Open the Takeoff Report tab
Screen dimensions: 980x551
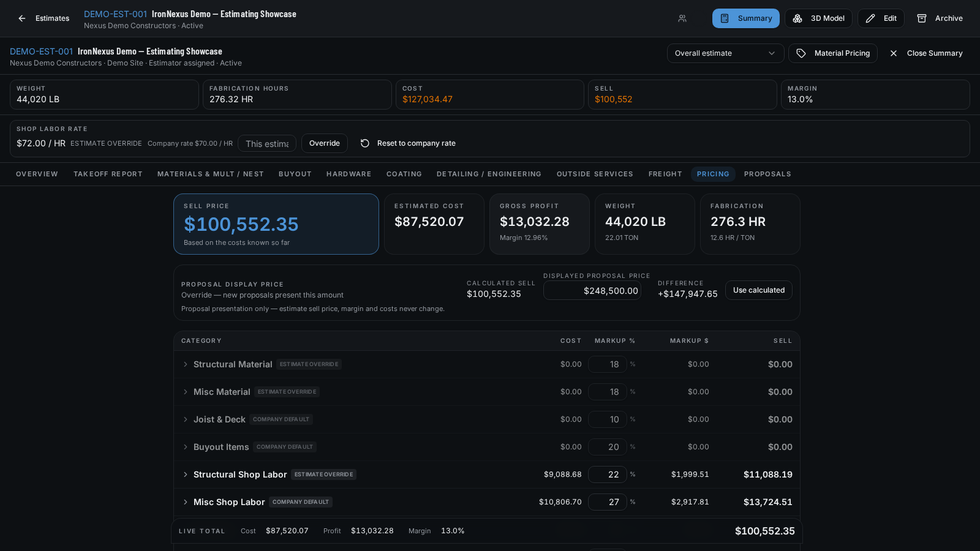[108, 174]
